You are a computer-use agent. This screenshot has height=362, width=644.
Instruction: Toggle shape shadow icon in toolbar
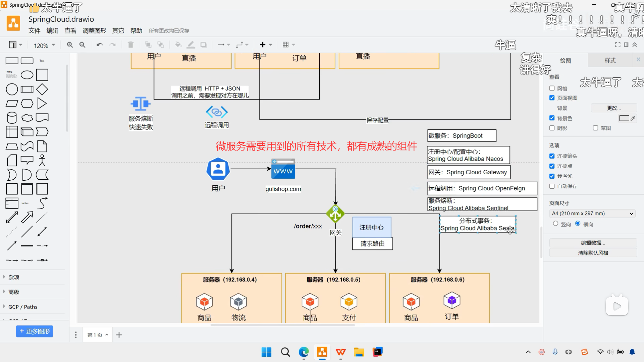point(203,44)
